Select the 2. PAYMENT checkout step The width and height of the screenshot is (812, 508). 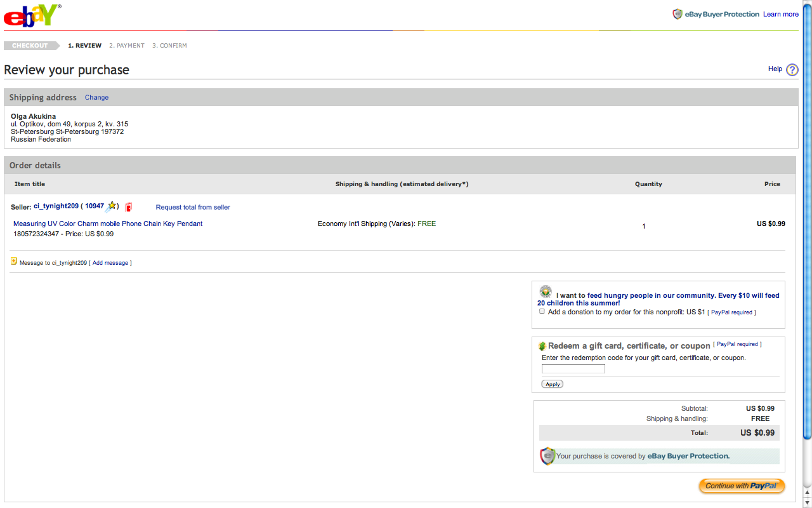pyautogui.click(x=127, y=46)
